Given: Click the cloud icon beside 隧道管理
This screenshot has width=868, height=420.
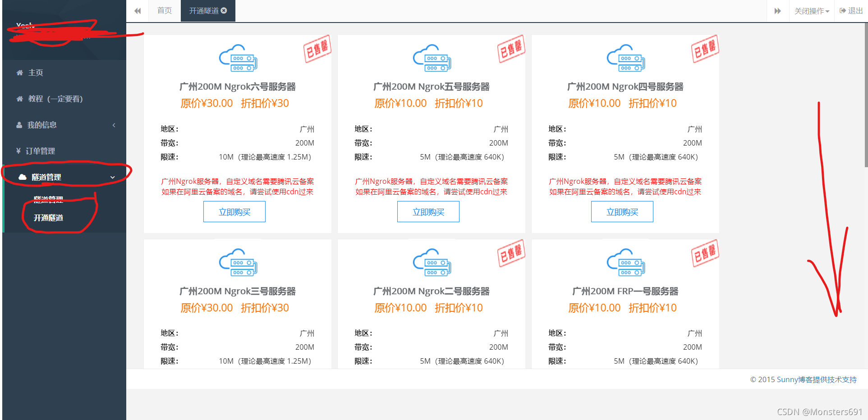Looking at the screenshot, I should pyautogui.click(x=23, y=177).
